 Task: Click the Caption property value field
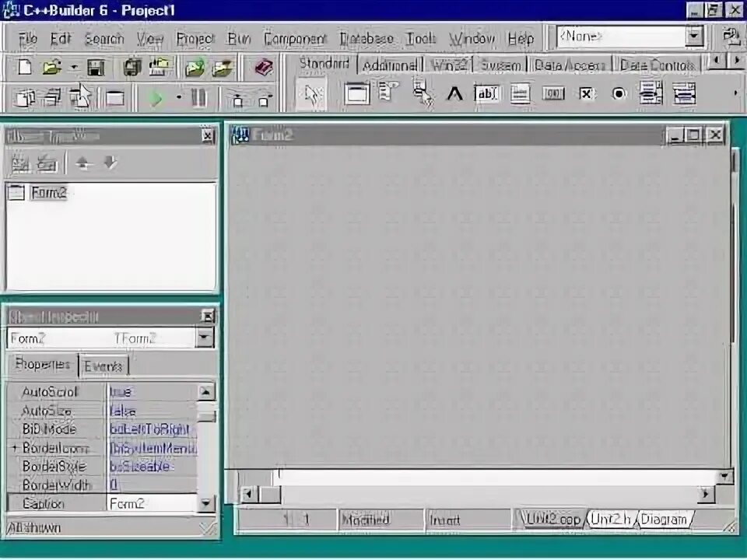[x=153, y=503]
